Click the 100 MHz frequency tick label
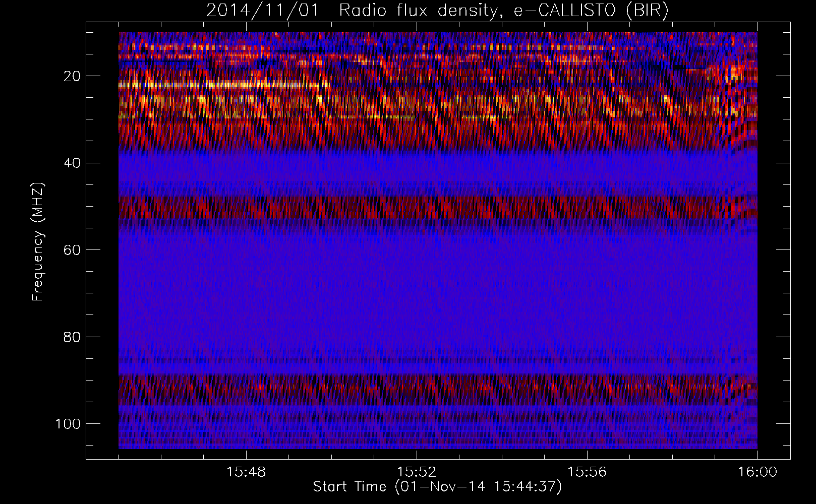The image size is (816, 504). (69, 423)
